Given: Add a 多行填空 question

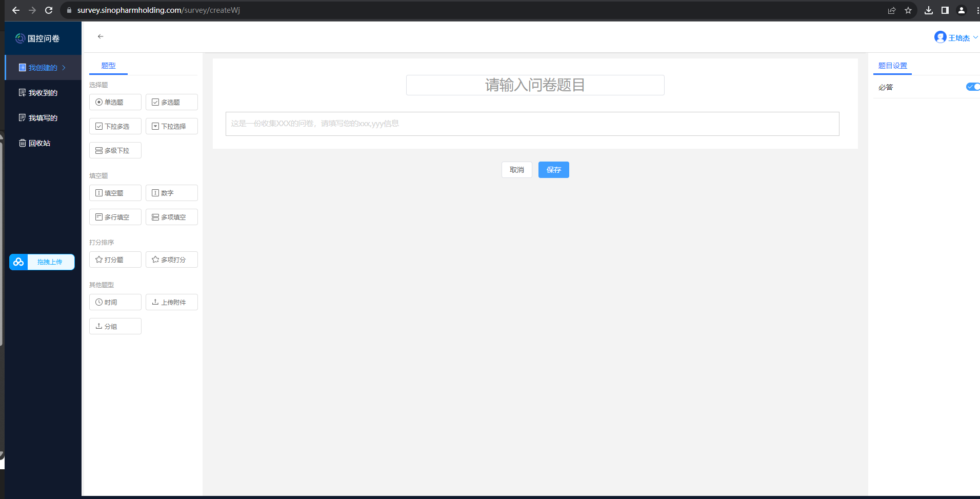Looking at the screenshot, I should click(115, 217).
